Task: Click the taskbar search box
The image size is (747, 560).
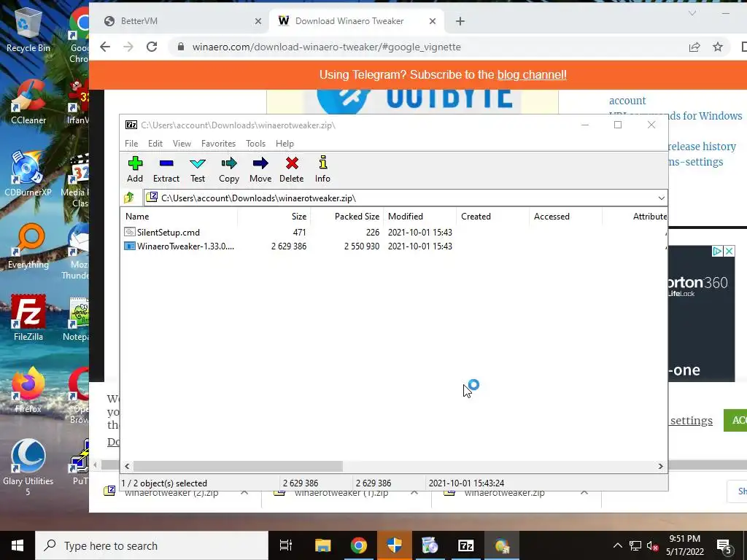Action: tap(152, 545)
